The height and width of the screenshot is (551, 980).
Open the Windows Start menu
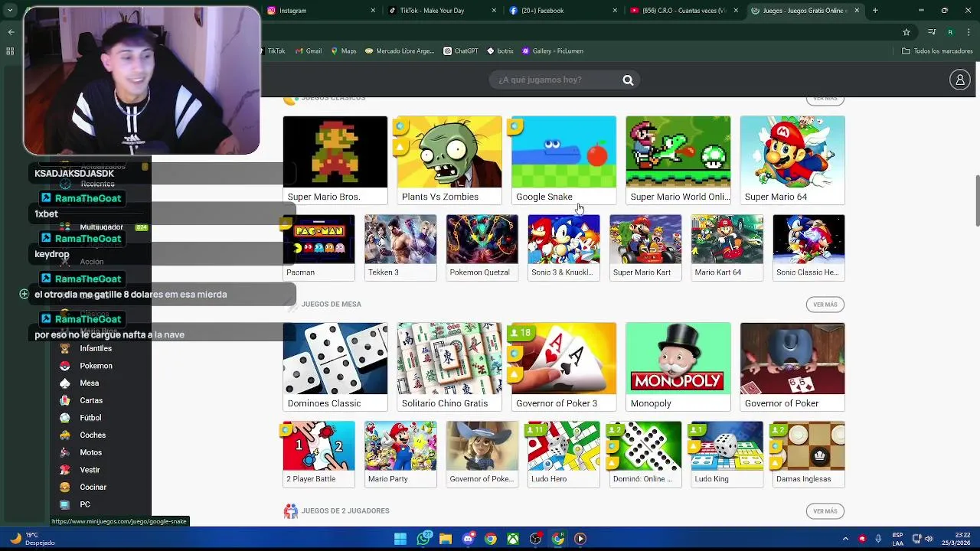click(x=400, y=539)
